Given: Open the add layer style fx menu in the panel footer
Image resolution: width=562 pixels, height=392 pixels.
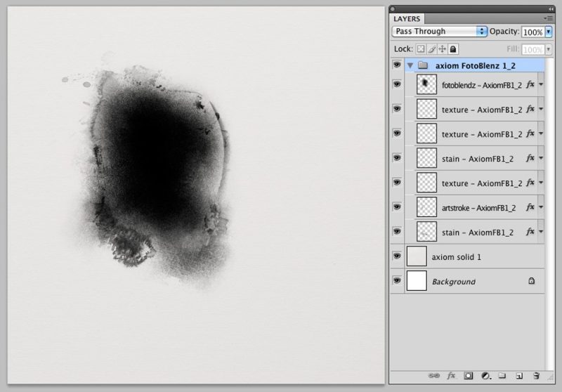Looking at the screenshot, I should pyautogui.click(x=451, y=376).
